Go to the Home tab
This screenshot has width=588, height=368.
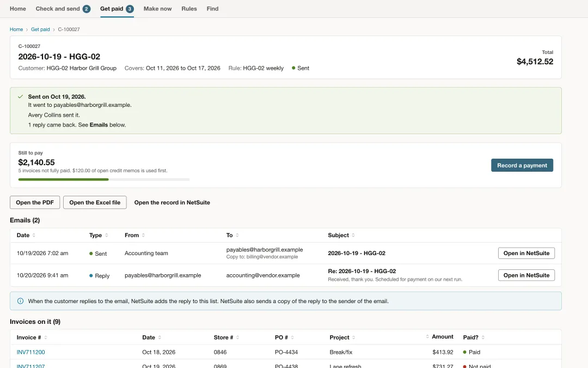(17, 9)
